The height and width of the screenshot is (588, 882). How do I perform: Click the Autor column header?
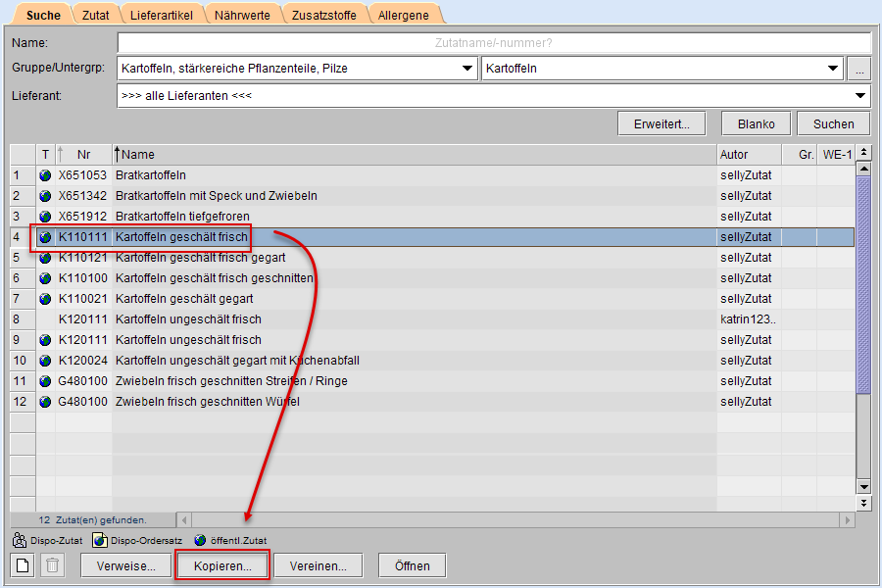pyautogui.click(x=750, y=154)
